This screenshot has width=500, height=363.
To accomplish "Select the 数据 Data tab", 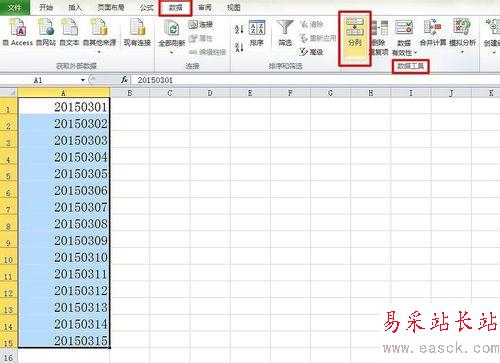I will click(176, 7).
